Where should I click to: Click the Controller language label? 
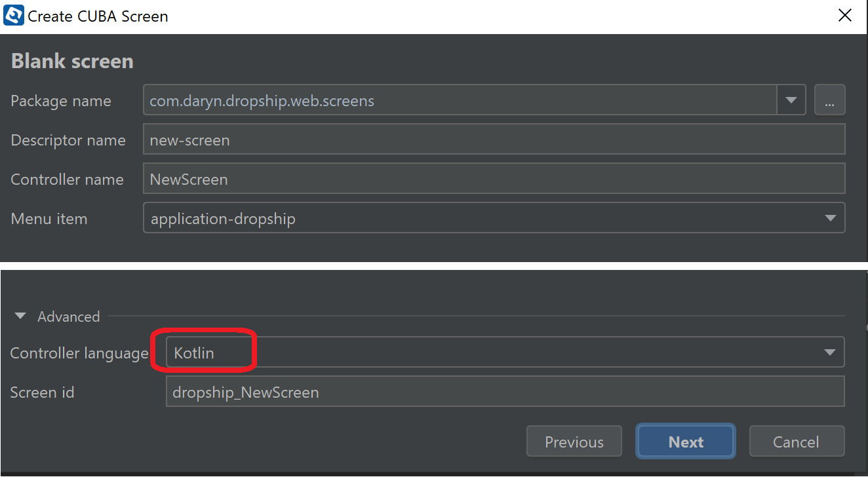(x=79, y=353)
